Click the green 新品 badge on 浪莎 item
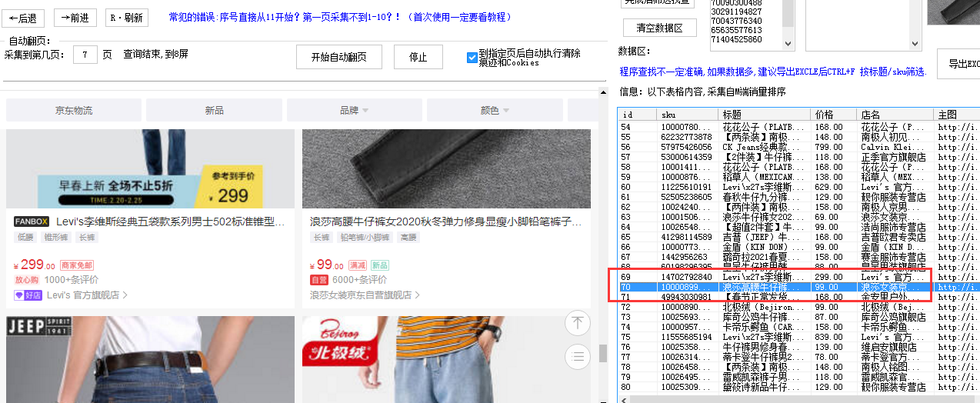980x403 pixels. click(x=380, y=265)
